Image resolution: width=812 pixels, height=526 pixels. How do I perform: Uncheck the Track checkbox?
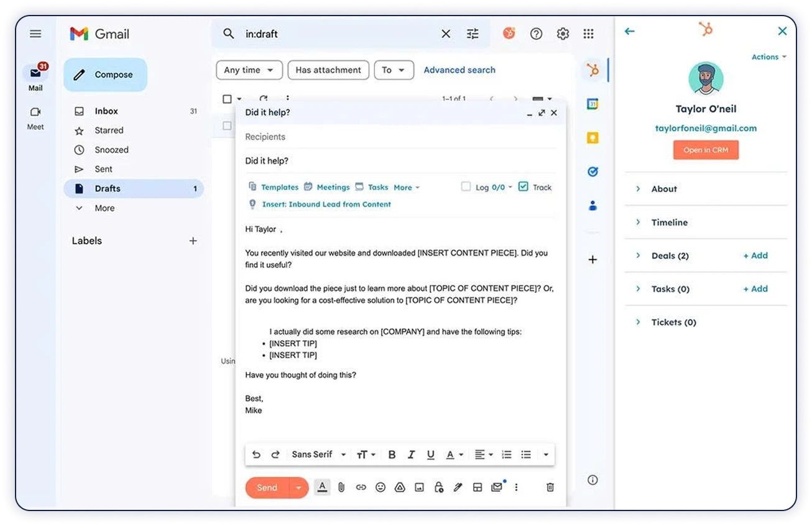[x=523, y=187]
